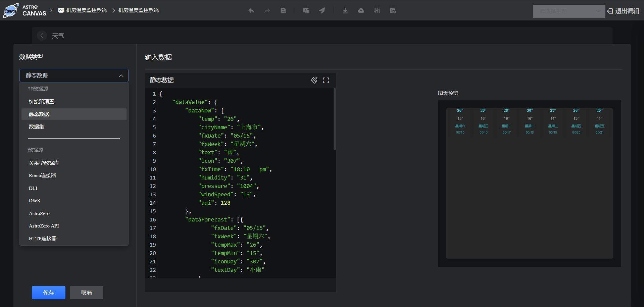The width and height of the screenshot is (644, 307).
Task: Click the 天气 title text
Action: [58, 36]
